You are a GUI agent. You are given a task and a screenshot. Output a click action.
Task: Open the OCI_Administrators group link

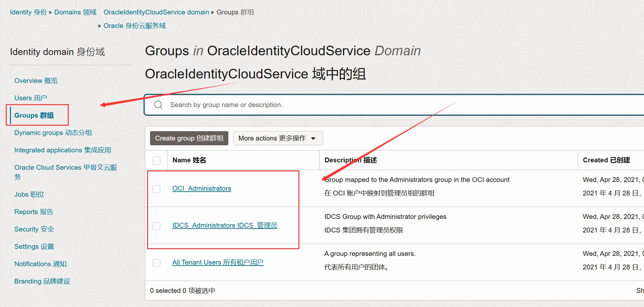tap(201, 188)
